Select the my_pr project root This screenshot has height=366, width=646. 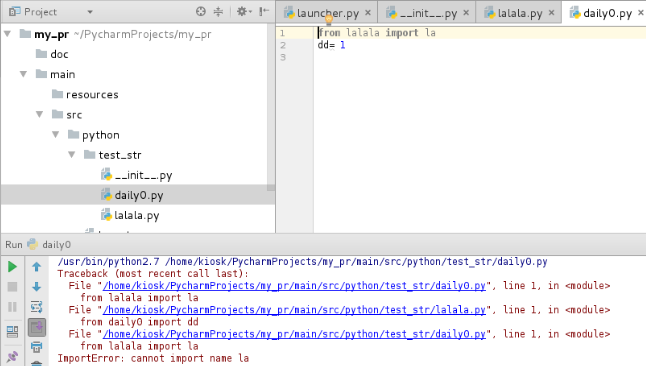[x=51, y=34]
